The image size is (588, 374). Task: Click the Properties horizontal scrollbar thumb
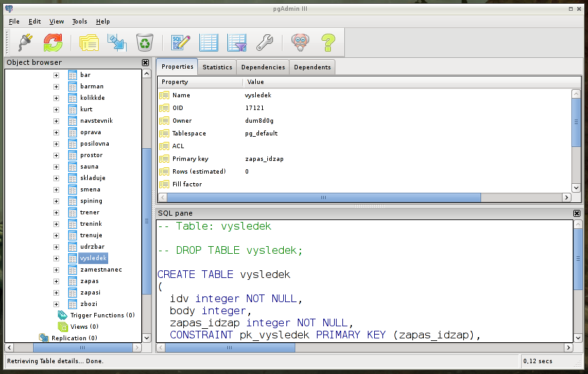pos(324,197)
